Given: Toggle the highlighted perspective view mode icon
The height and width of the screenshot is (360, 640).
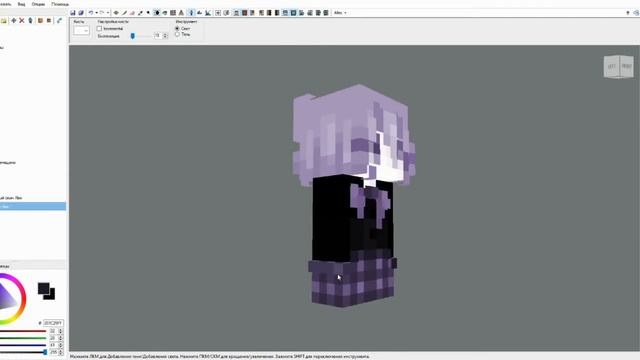Looking at the screenshot, I should coord(191,13).
